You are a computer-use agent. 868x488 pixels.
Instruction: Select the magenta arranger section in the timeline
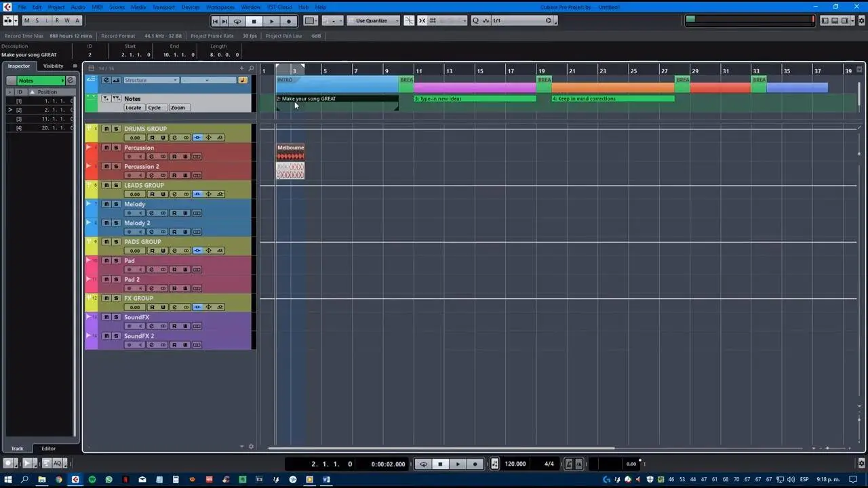475,87
